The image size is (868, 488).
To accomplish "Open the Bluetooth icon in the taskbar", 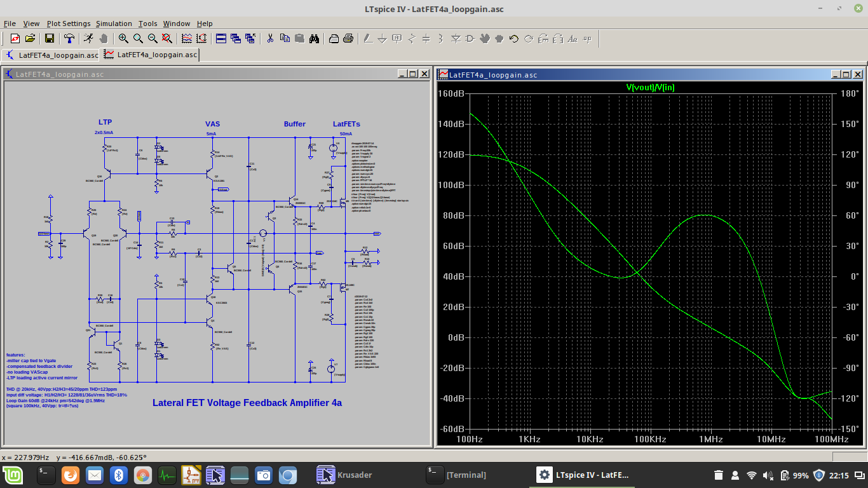I will (x=118, y=475).
